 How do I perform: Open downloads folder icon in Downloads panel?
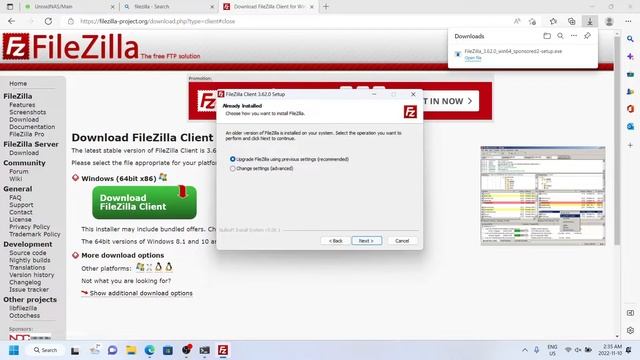click(x=547, y=36)
